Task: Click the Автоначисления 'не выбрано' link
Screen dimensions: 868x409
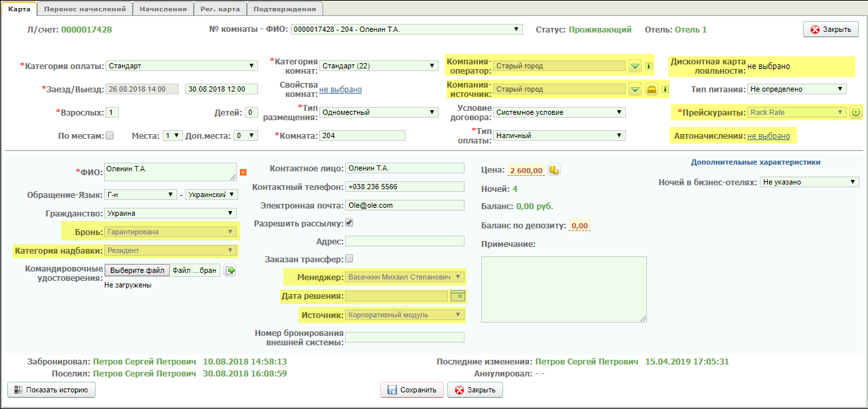Action: [x=768, y=135]
